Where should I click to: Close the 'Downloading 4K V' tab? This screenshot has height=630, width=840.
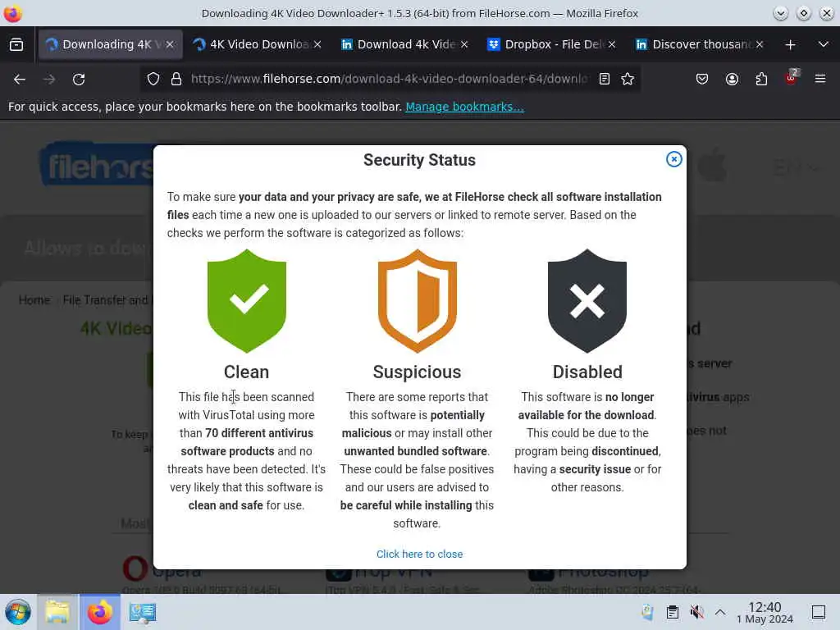[x=170, y=44]
